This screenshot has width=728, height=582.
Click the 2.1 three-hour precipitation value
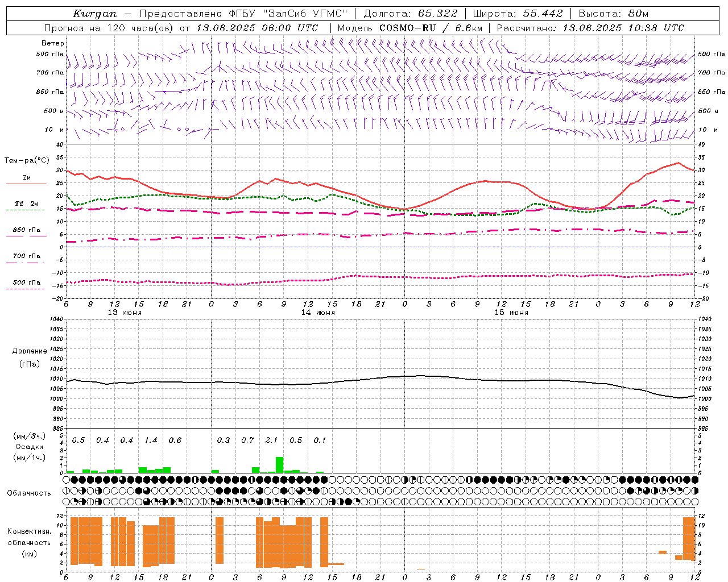point(271,440)
